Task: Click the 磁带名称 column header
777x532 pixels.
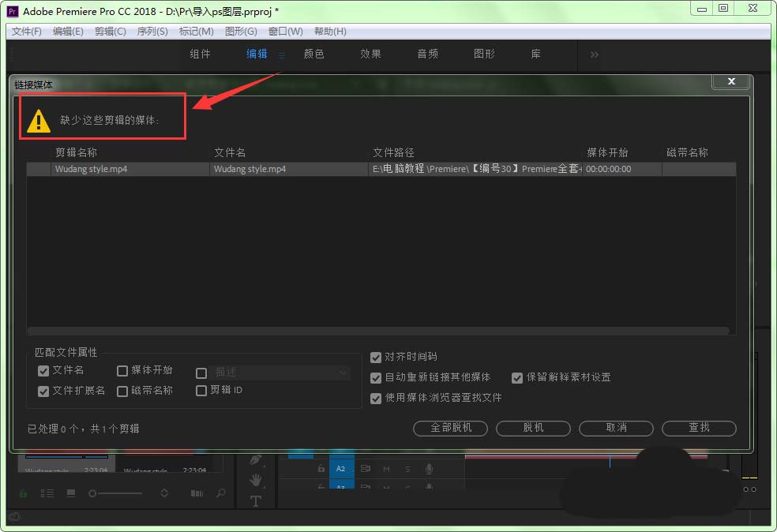Action: tap(687, 152)
